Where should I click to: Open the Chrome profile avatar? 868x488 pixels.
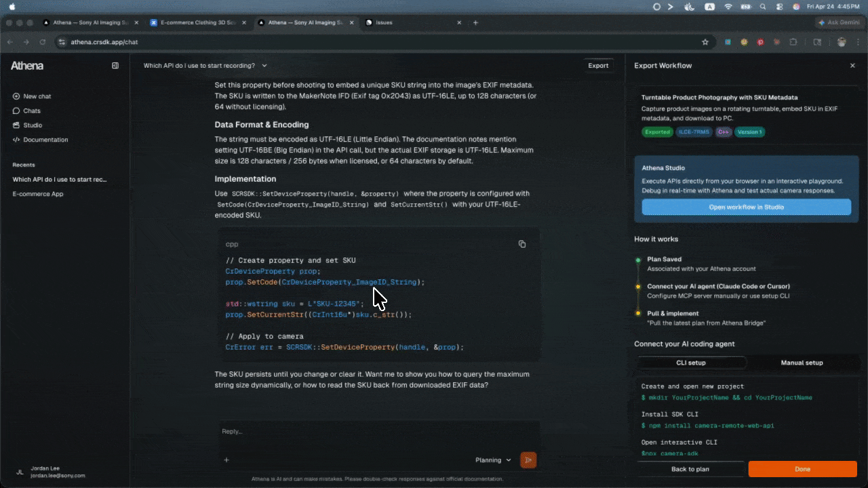842,42
